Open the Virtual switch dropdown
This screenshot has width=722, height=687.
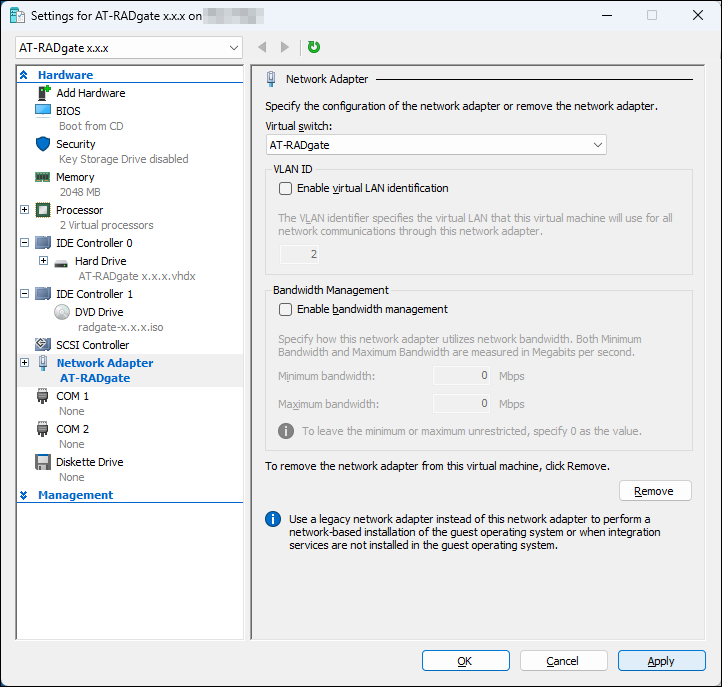pyautogui.click(x=435, y=145)
